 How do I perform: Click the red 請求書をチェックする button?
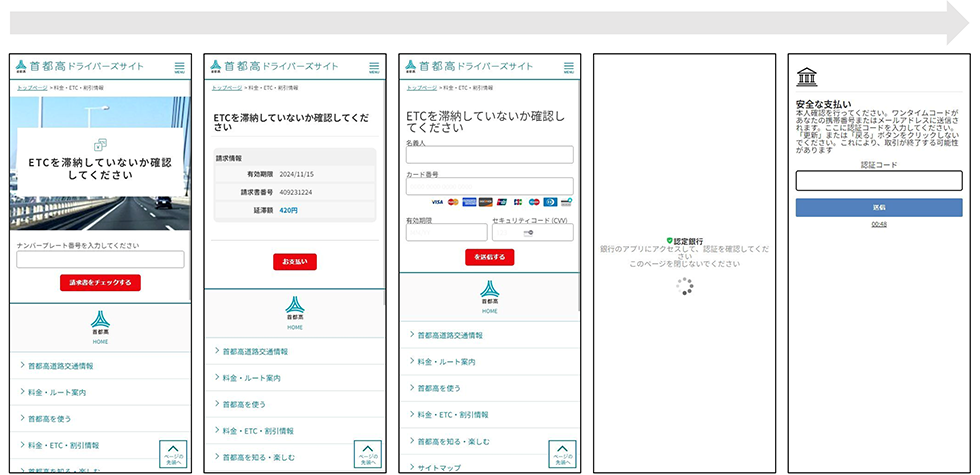click(x=100, y=282)
